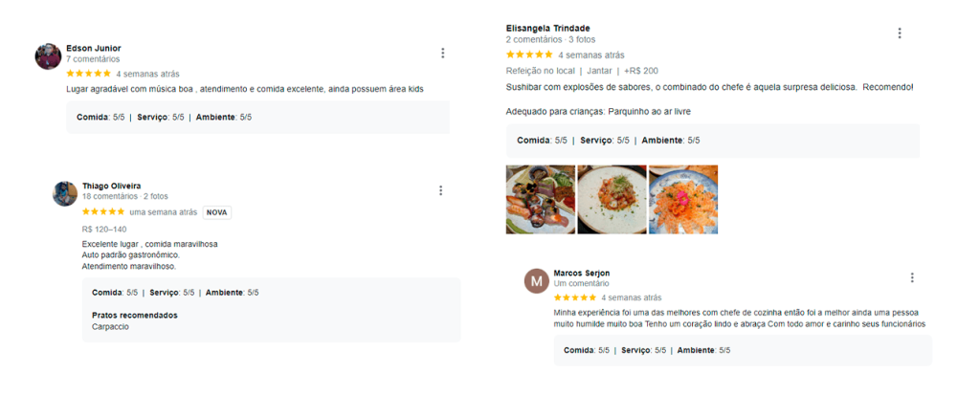Image resolution: width=980 pixels, height=395 pixels.
Task: Open options menu on Edson Junior's review
Action: pos(442,54)
